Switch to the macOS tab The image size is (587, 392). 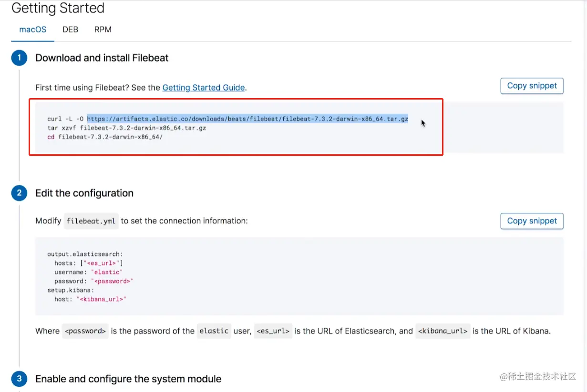(33, 30)
